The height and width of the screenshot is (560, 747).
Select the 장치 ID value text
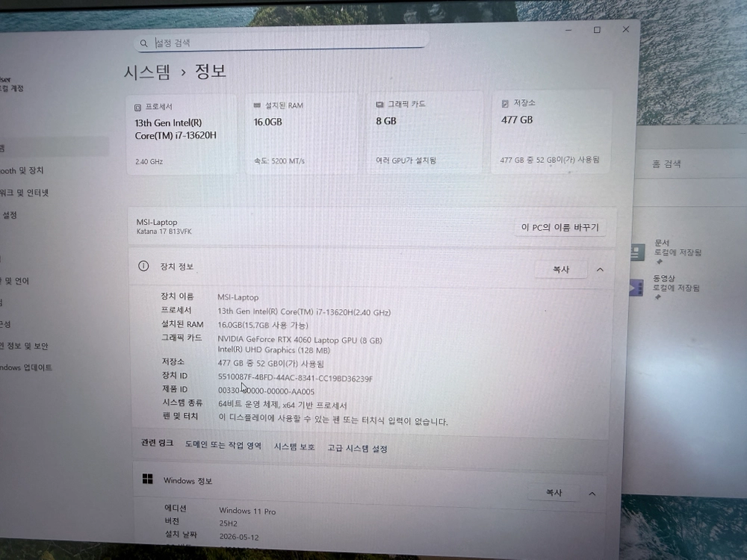pyautogui.click(x=295, y=378)
